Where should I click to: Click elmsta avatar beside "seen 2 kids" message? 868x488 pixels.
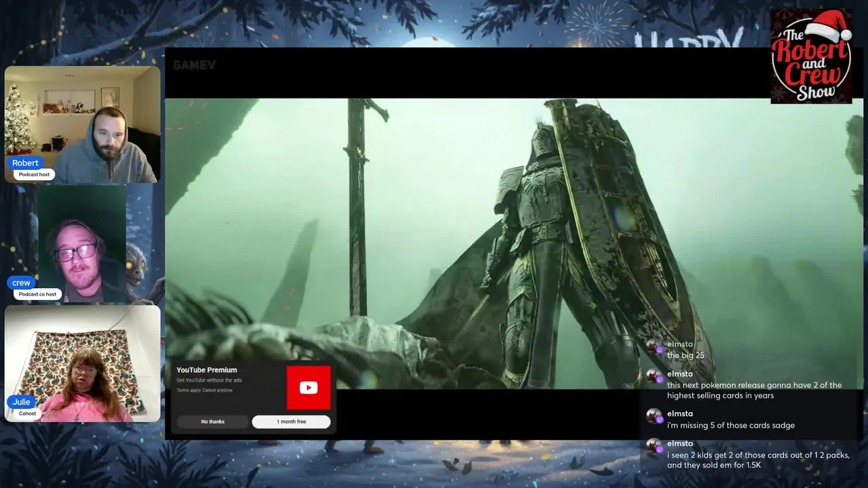pos(654,447)
